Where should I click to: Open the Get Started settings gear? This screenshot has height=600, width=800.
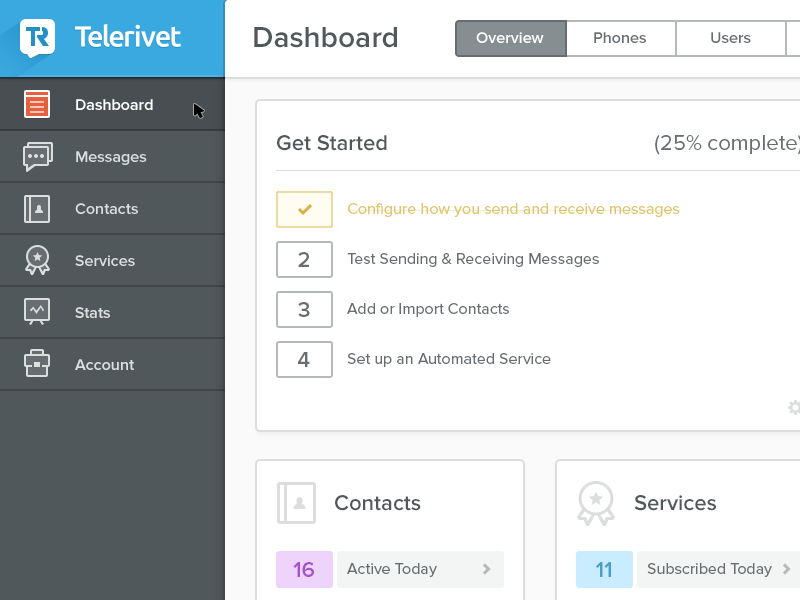tap(795, 408)
